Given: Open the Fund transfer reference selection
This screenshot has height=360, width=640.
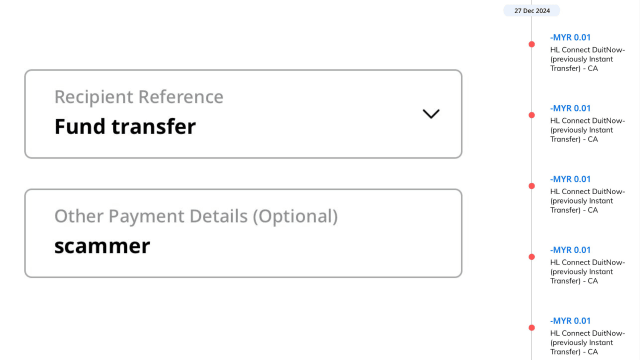Looking at the screenshot, I should [243, 114].
